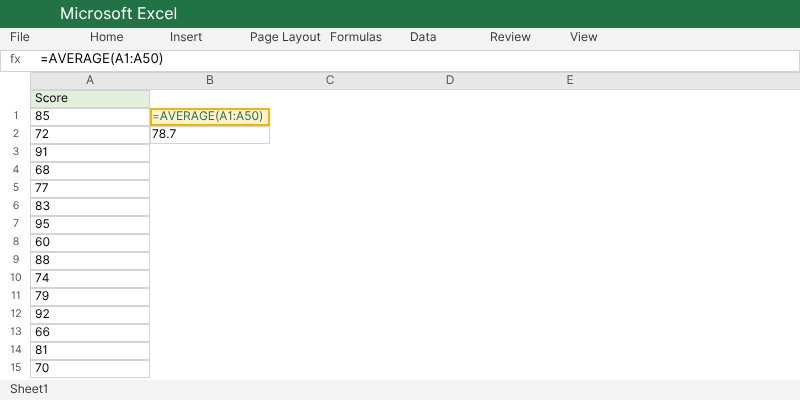The height and width of the screenshot is (400, 800).
Task: Switch to the View tab
Action: click(584, 37)
